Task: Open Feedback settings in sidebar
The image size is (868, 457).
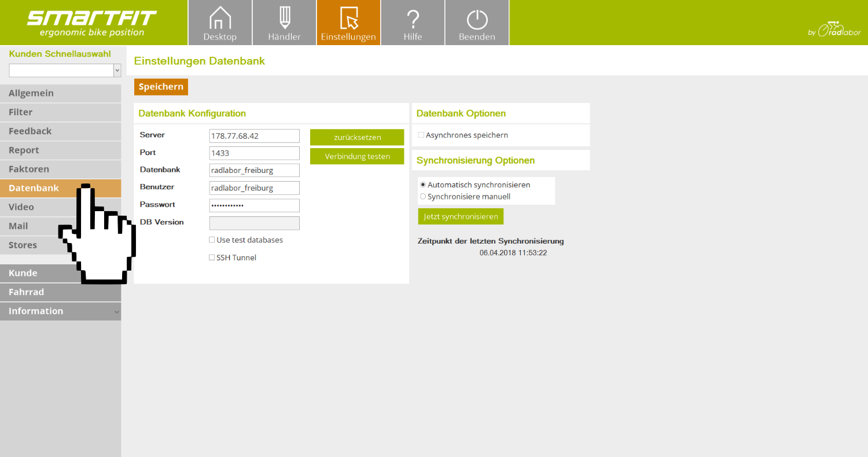Action: click(x=60, y=131)
